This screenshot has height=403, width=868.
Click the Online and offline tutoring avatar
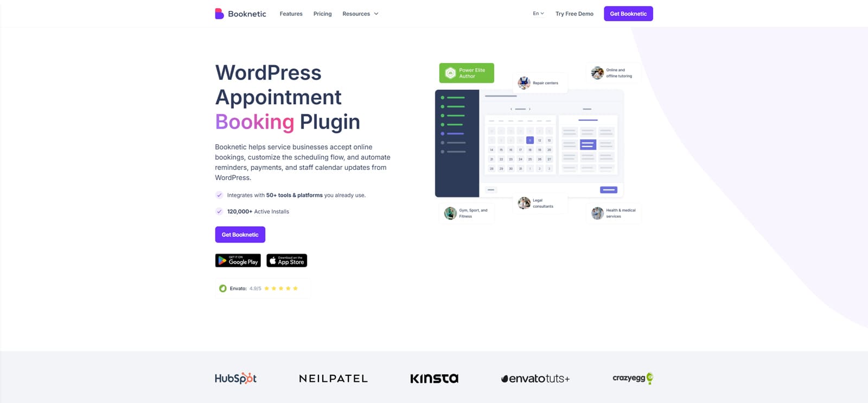tap(597, 73)
